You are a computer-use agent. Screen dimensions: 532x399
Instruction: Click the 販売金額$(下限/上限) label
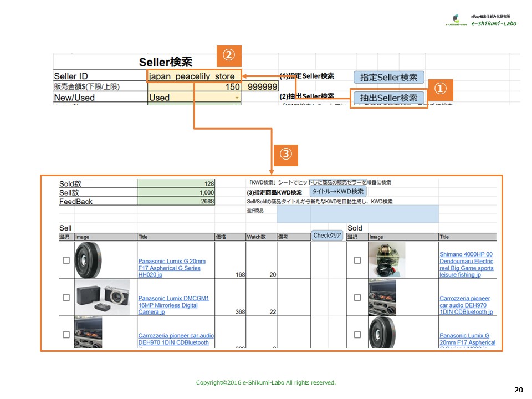[x=87, y=86]
